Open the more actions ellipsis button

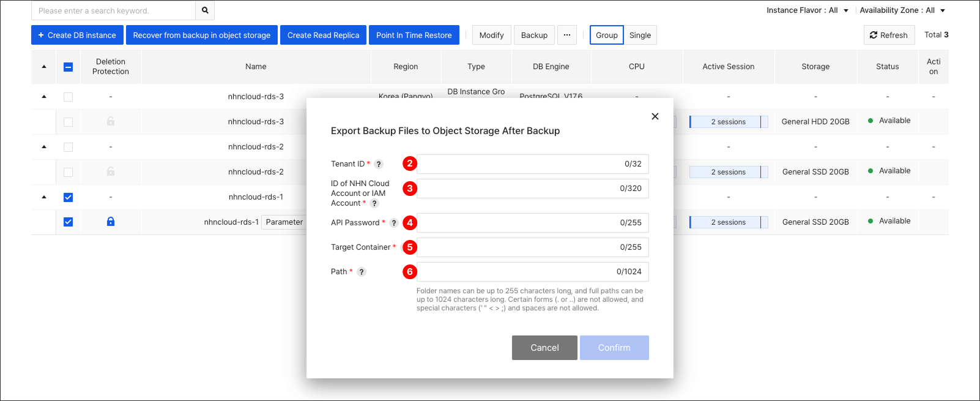tap(567, 35)
